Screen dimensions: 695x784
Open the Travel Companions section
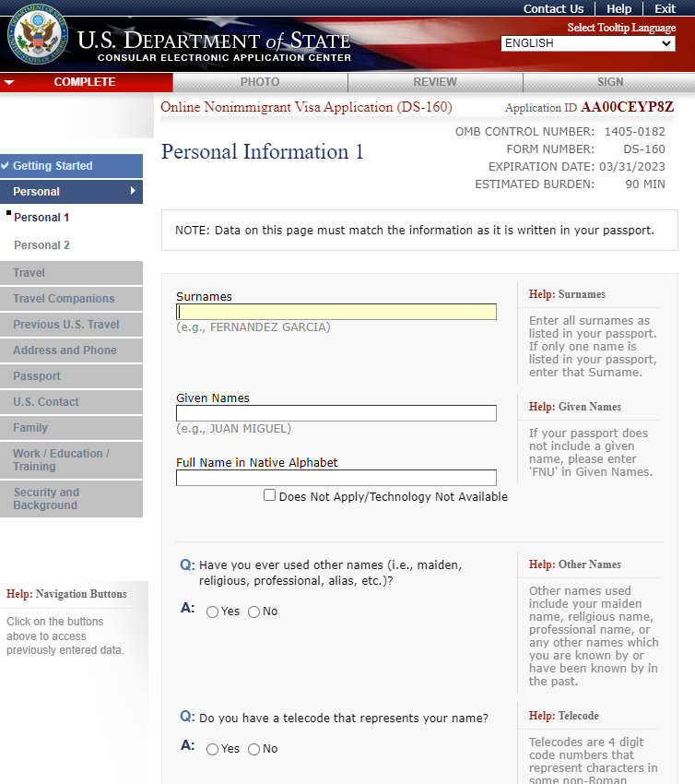pyautogui.click(x=71, y=299)
